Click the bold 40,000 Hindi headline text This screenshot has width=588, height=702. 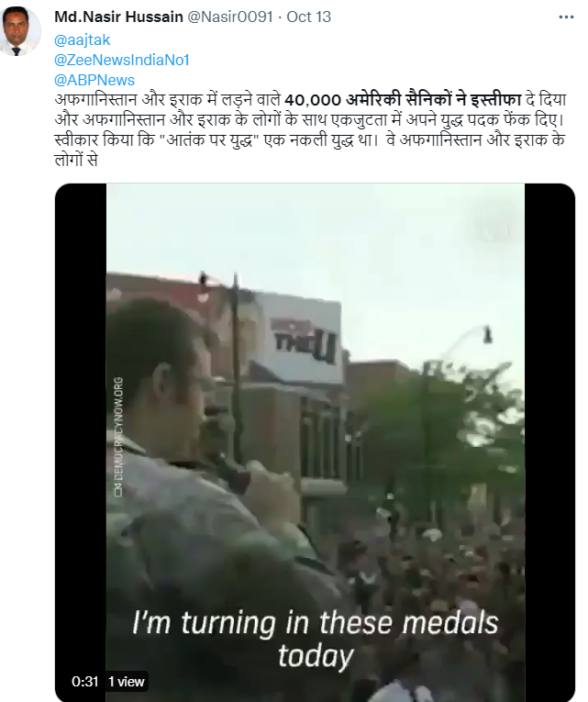click(x=403, y=100)
